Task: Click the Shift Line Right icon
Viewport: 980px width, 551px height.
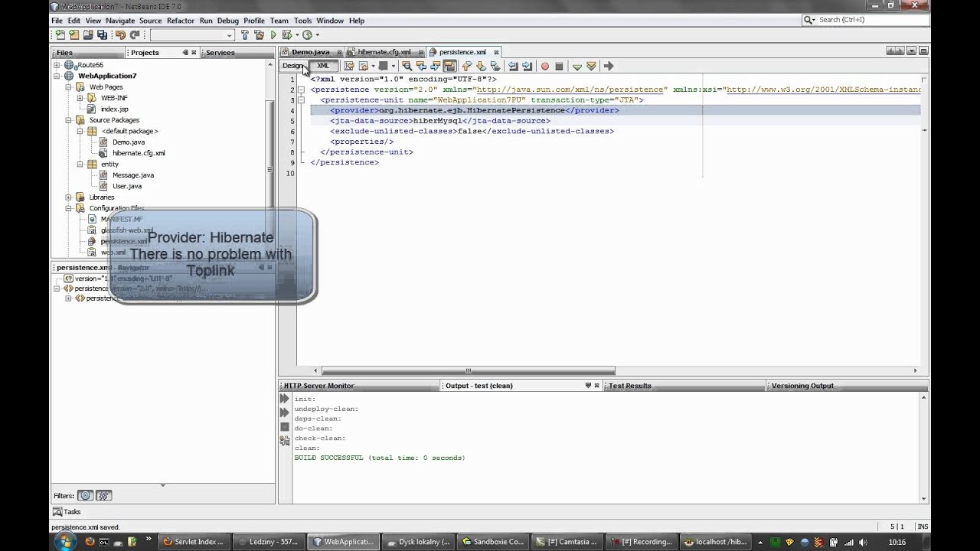Action: point(527,66)
